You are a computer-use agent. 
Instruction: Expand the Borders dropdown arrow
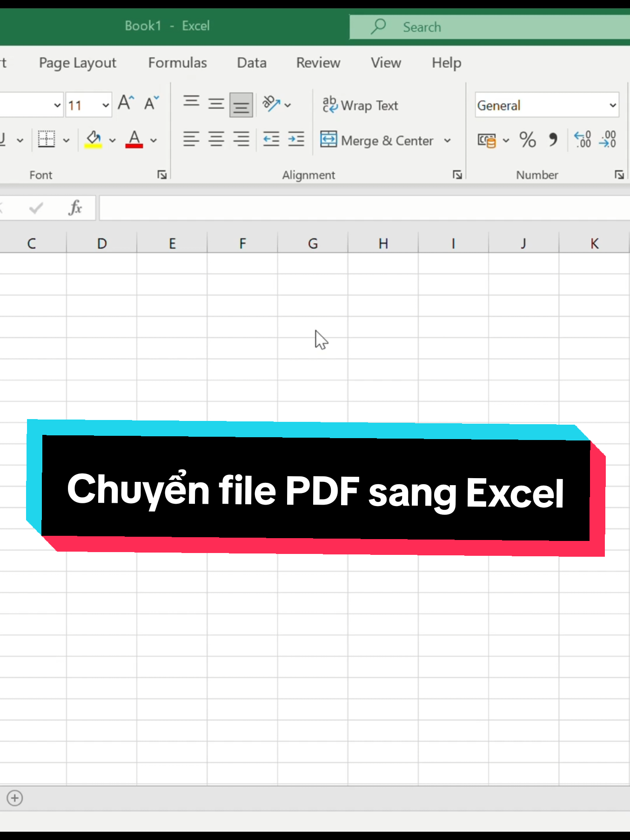[x=66, y=140]
